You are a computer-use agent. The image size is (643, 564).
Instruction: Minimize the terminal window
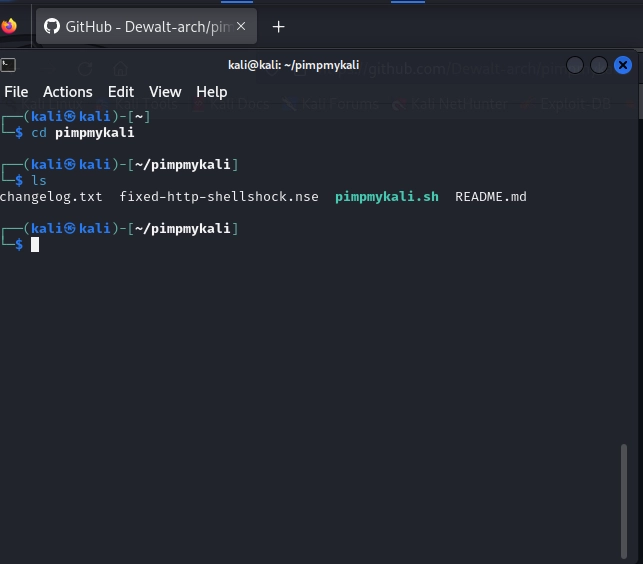[x=575, y=66]
